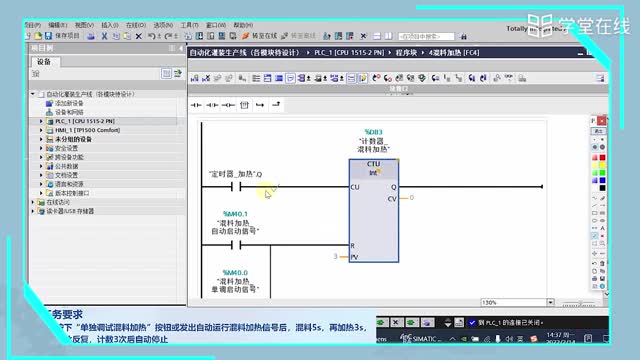Click the paste icon in main toolbar
Screen dimensions: 640x360
pos(127,36)
